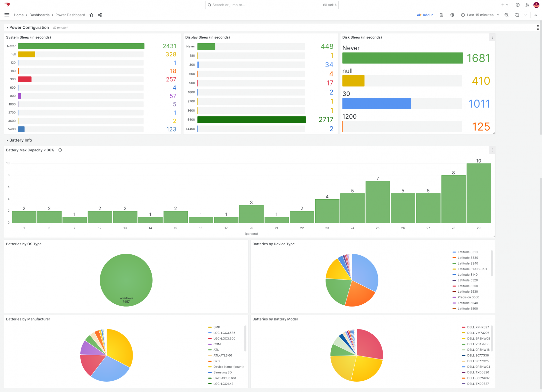The image size is (542, 392).
Task: Click the plus new item icon
Action: (x=505, y=5)
